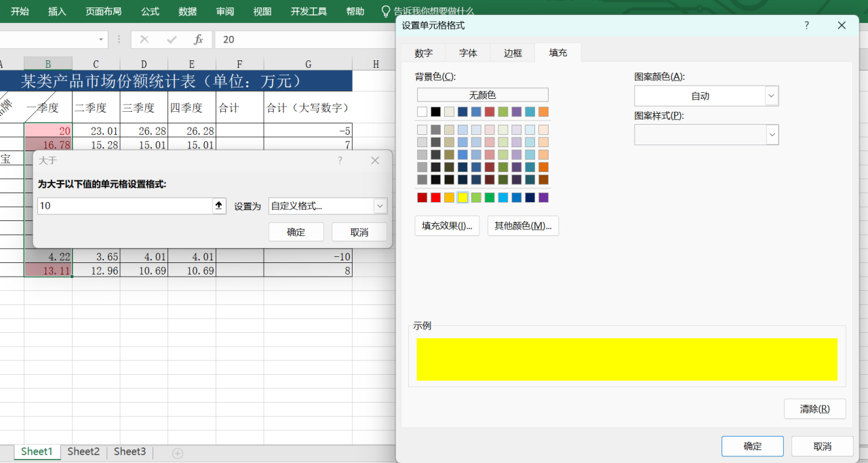Viewport: 868px width, 463px height.
Task: Open the 数据 ribbon tab
Action: [188, 11]
